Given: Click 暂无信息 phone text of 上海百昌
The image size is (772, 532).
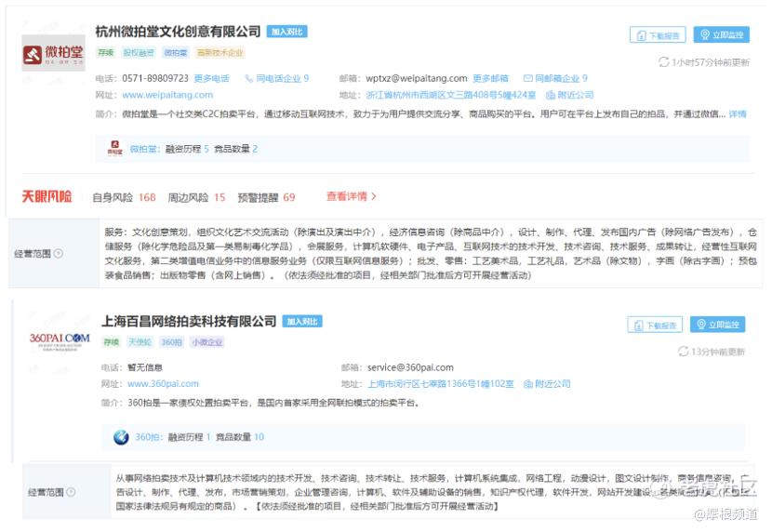Looking at the screenshot, I should click(145, 367).
